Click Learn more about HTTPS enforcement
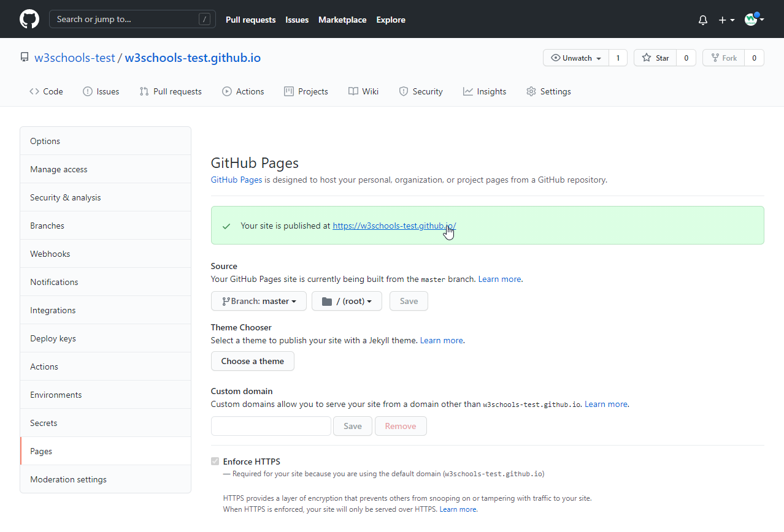The image size is (784, 532). (x=458, y=509)
